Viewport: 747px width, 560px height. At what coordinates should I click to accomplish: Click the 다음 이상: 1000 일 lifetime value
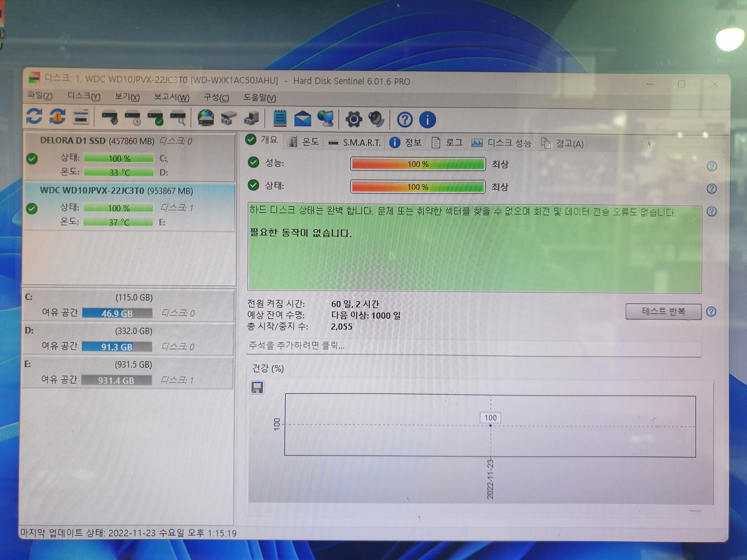(366, 315)
